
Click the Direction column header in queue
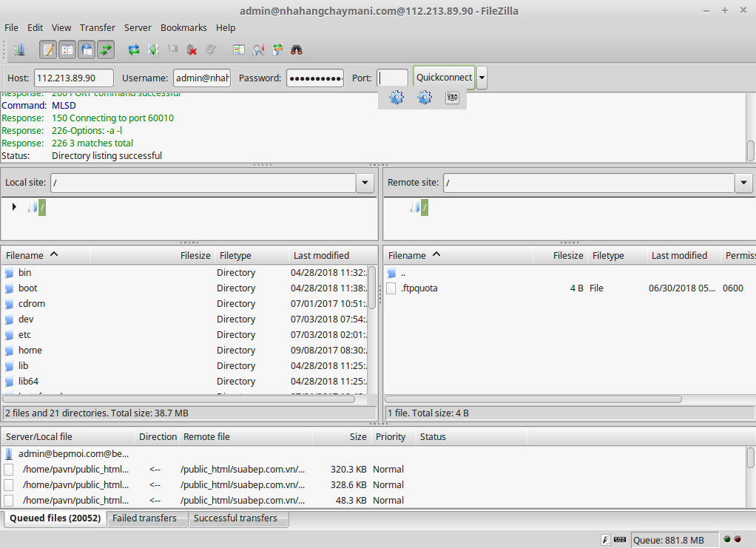tap(157, 436)
